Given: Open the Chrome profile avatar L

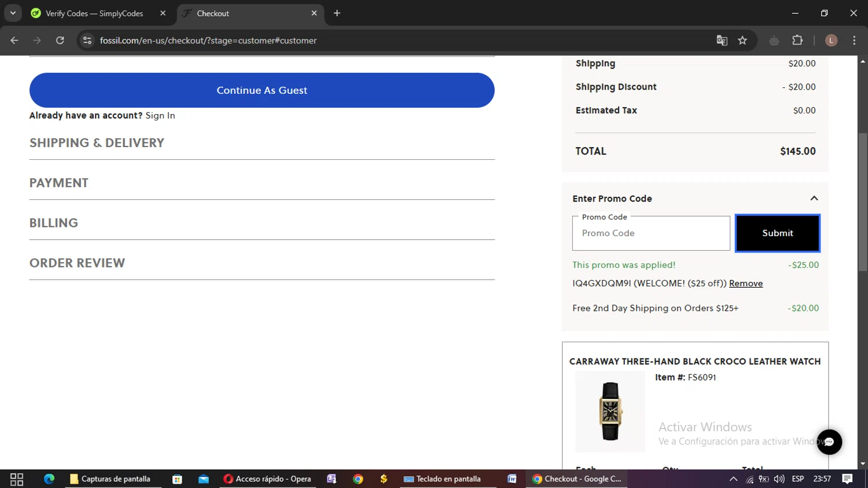Looking at the screenshot, I should pos(831,41).
